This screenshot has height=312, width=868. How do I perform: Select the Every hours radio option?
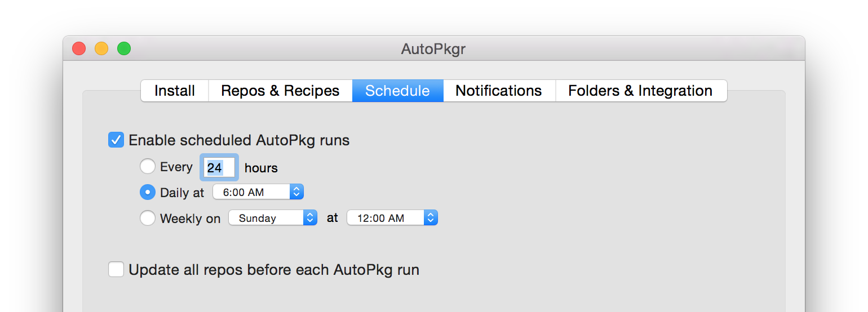coord(148,167)
